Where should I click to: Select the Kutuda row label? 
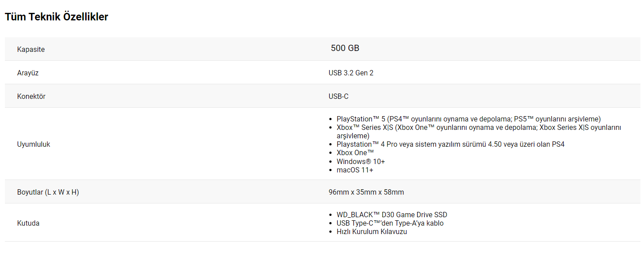(28, 223)
